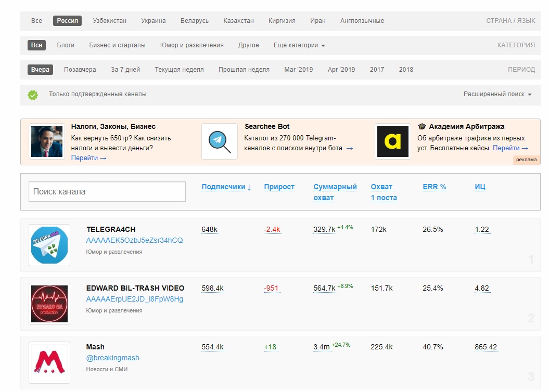
Task: Switch to the Прошлая неделя period
Action: coord(244,70)
